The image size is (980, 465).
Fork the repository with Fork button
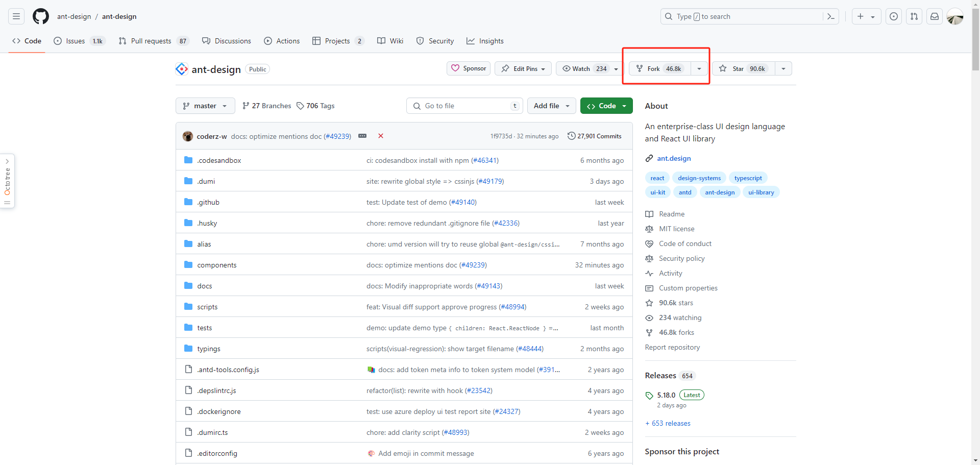[659, 68]
